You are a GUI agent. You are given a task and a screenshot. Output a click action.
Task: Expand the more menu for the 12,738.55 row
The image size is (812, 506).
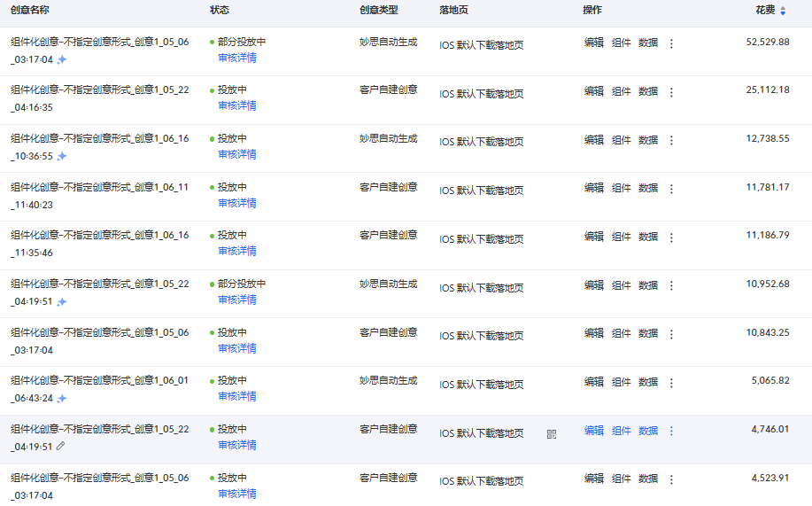click(671, 141)
